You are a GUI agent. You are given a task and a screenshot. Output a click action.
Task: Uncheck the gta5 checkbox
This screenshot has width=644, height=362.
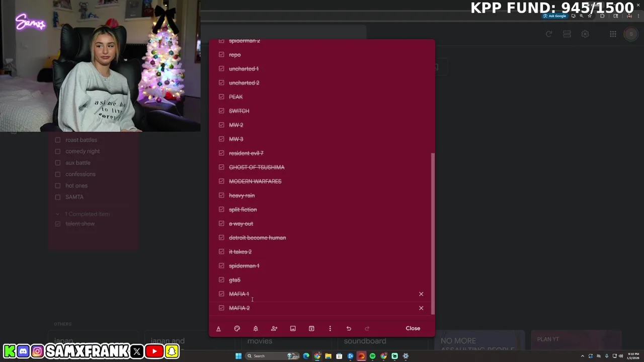point(221,280)
